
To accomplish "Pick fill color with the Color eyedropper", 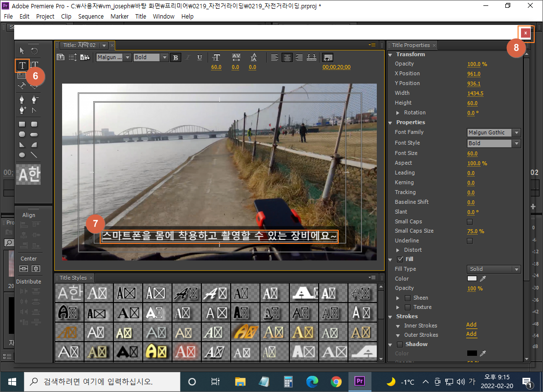I will point(483,279).
